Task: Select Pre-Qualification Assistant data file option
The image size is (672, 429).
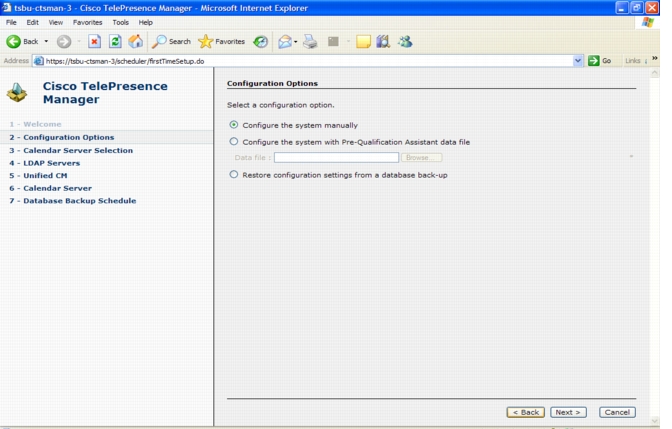Action: (x=234, y=141)
